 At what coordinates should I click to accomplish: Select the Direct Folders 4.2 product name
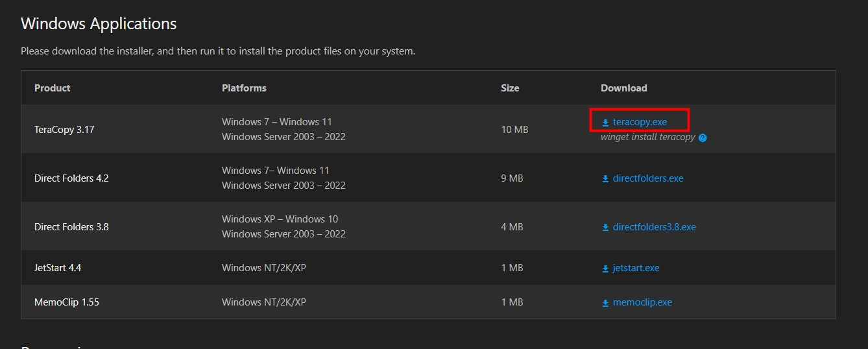point(71,178)
